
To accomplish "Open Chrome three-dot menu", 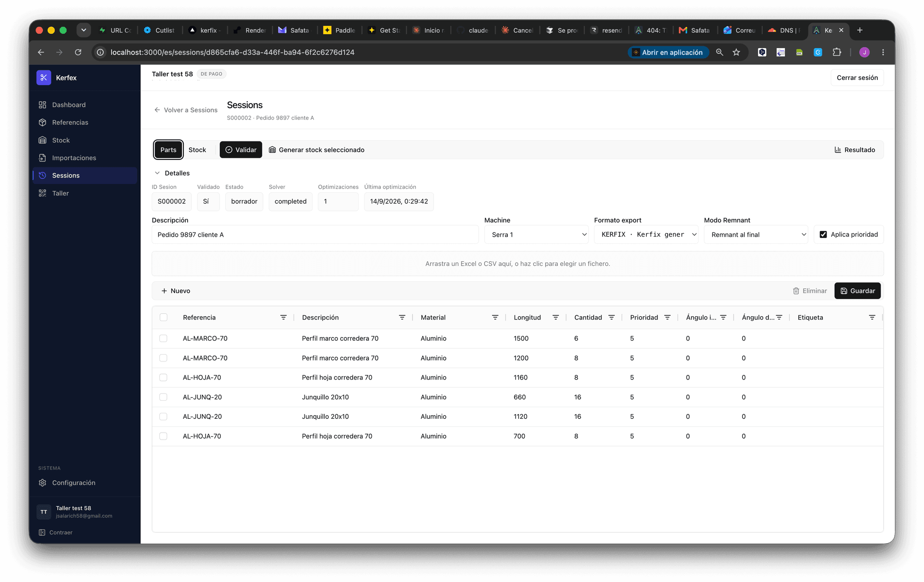I will click(883, 52).
